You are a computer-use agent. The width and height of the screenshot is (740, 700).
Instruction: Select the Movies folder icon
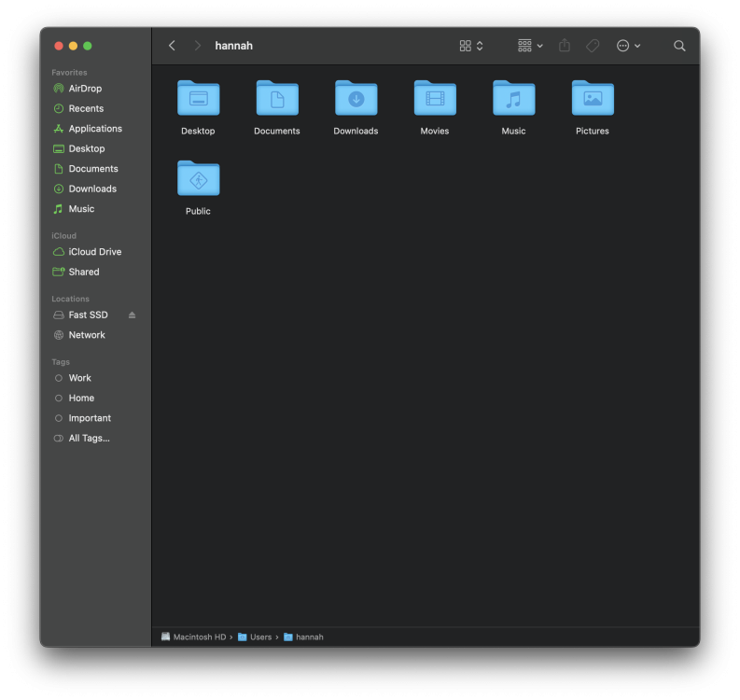pos(435,99)
